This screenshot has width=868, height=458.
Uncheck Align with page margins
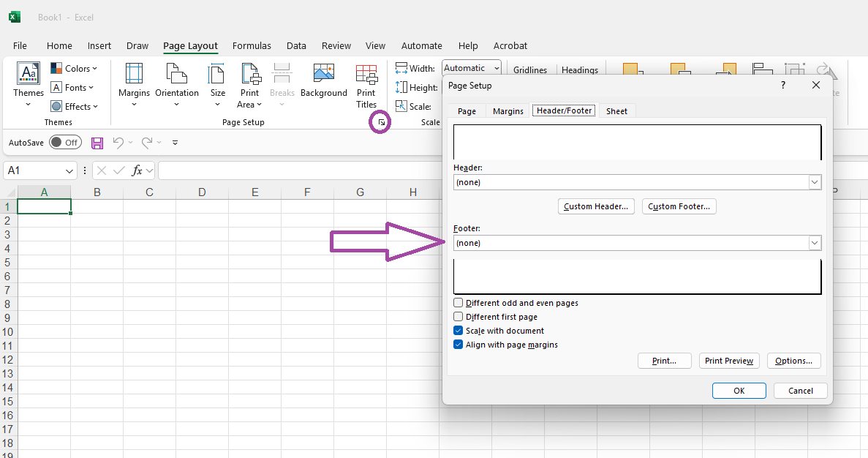pos(458,344)
